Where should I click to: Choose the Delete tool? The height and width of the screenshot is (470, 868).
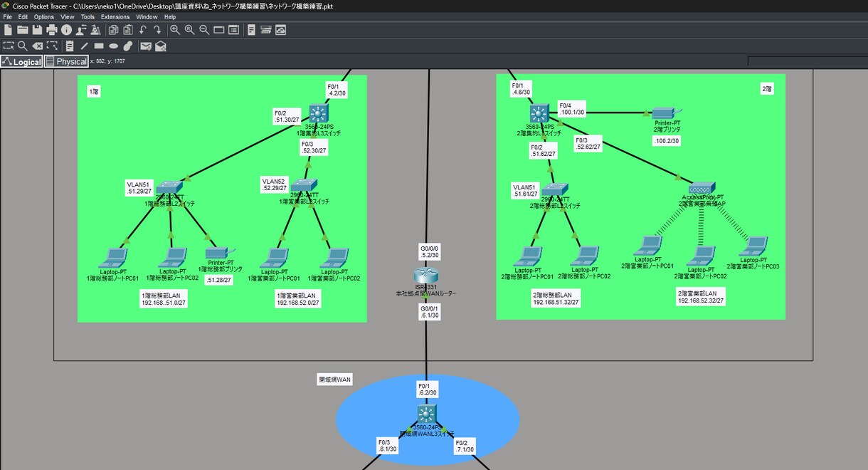pyautogui.click(x=37, y=46)
